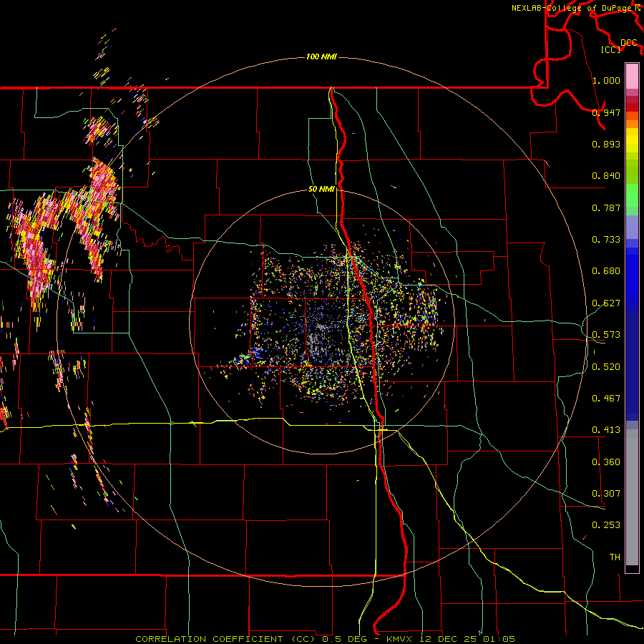Click the KMVX station identifier
The height and width of the screenshot is (644, 644).
(399, 639)
